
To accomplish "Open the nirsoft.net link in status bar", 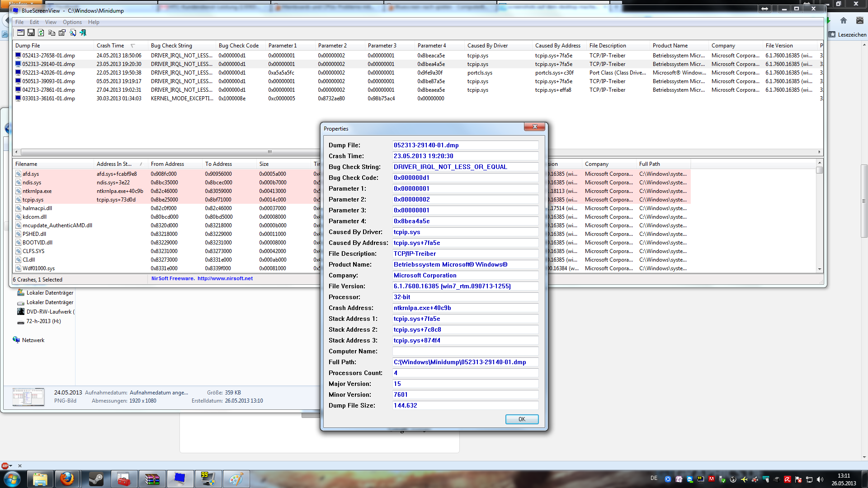I will (225, 278).
